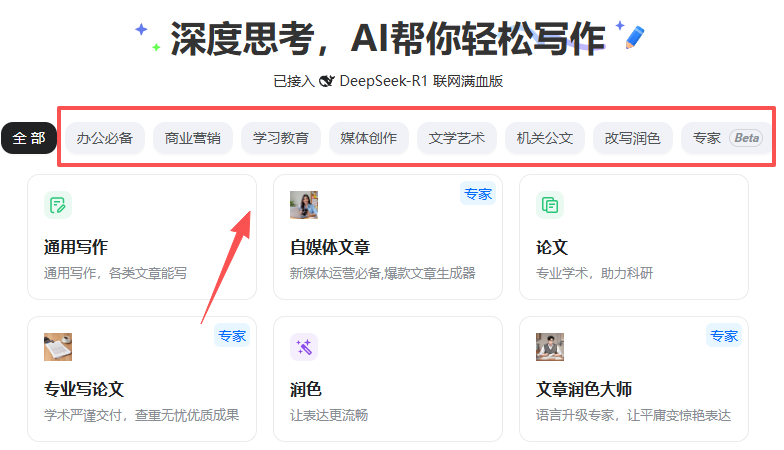Click the DeepSeek whale logo icon
This screenshot has width=784, height=450.
[x=326, y=81]
